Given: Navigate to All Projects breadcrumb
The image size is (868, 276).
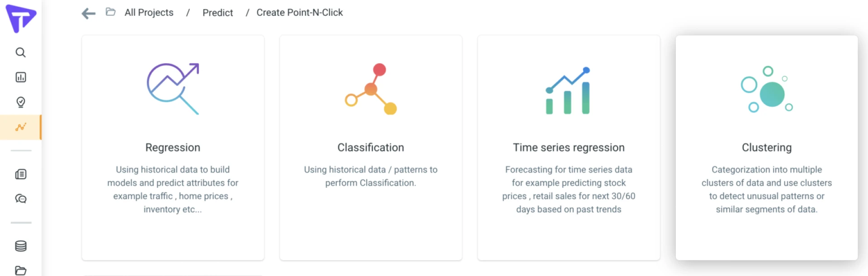Looking at the screenshot, I should [x=149, y=13].
